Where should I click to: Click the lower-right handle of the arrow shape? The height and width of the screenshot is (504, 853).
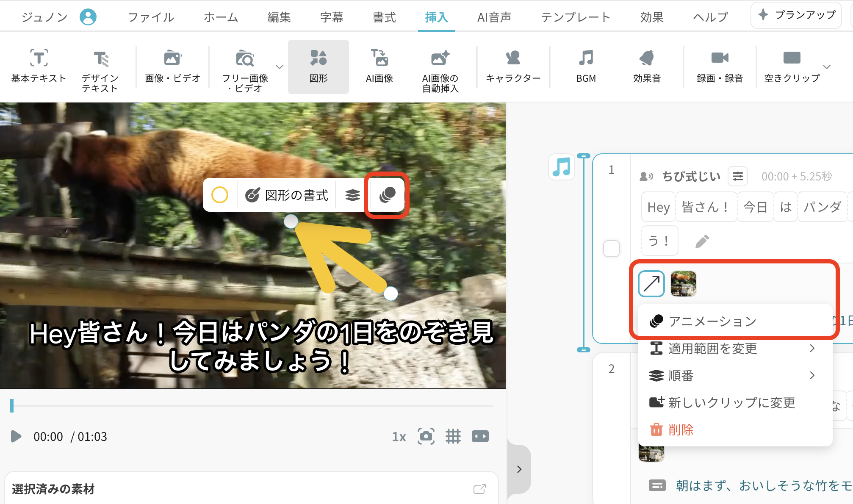(x=390, y=293)
